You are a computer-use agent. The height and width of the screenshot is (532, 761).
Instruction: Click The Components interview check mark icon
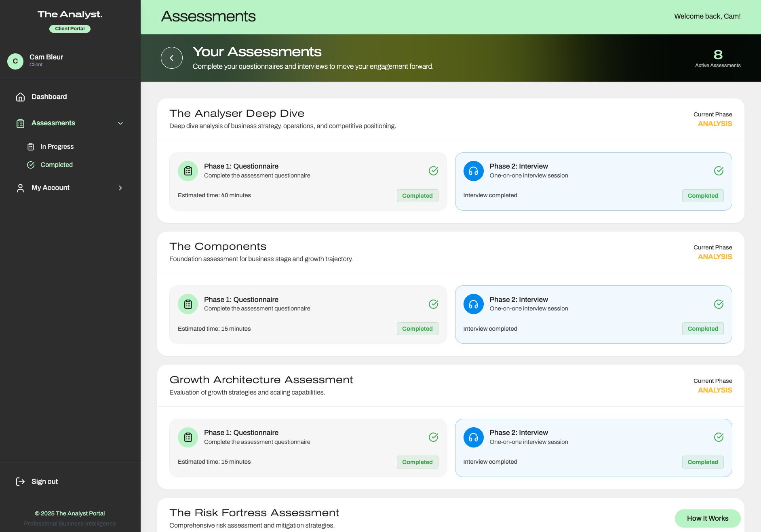[719, 304]
